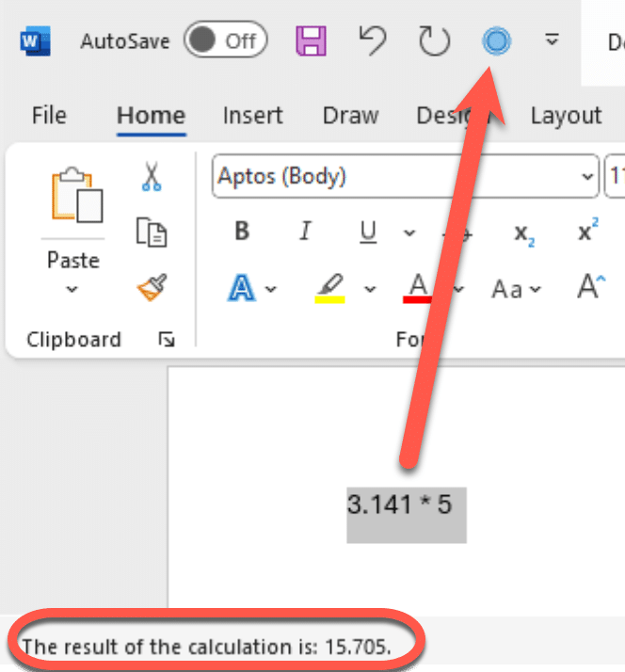Expand underline style options arrow
Viewport: 625px width, 672px height.
coord(409,232)
